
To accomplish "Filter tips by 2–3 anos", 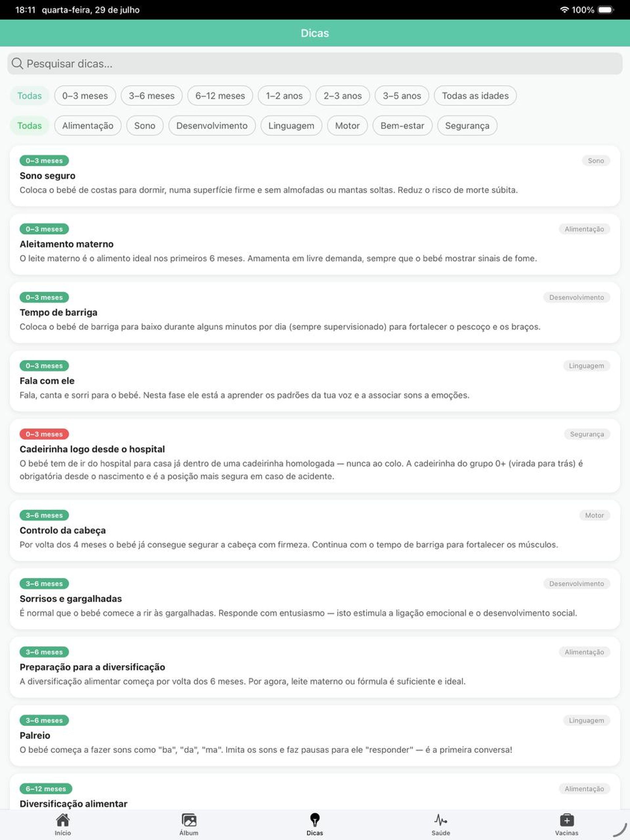I will tap(343, 96).
